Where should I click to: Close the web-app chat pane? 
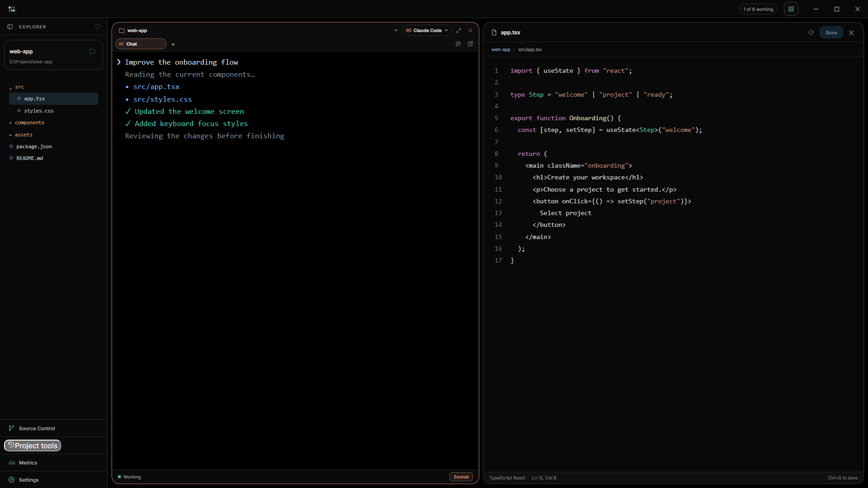click(471, 30)
